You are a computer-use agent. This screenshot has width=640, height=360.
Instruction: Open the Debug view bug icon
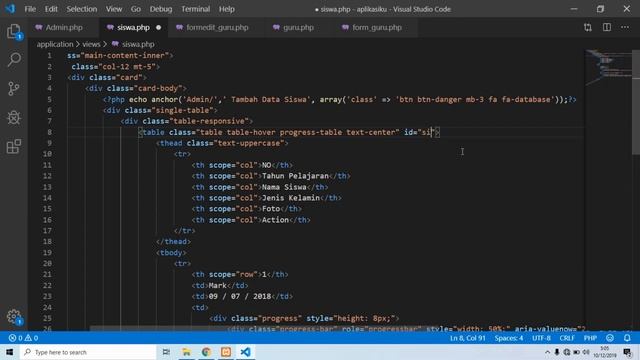point(14,118)
